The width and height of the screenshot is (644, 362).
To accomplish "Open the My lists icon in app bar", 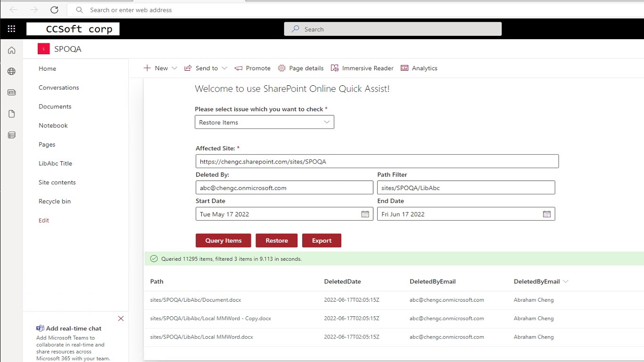I will point(11,135).
